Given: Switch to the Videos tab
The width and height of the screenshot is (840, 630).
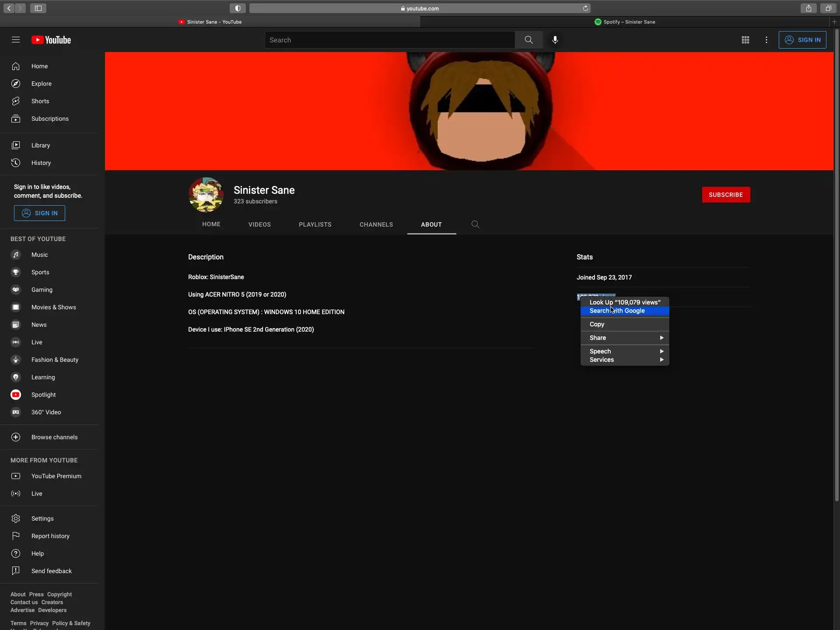Looking at the screenshot, I should 259,224.
